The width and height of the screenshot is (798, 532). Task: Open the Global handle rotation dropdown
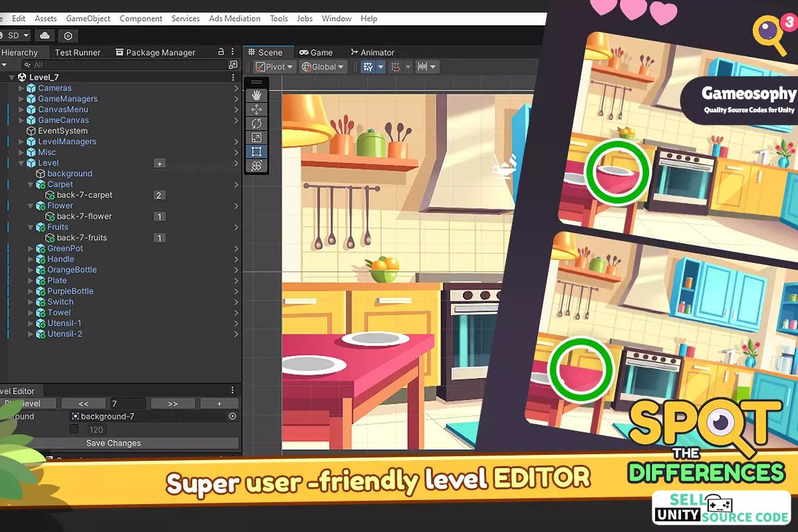click(323, 66)
